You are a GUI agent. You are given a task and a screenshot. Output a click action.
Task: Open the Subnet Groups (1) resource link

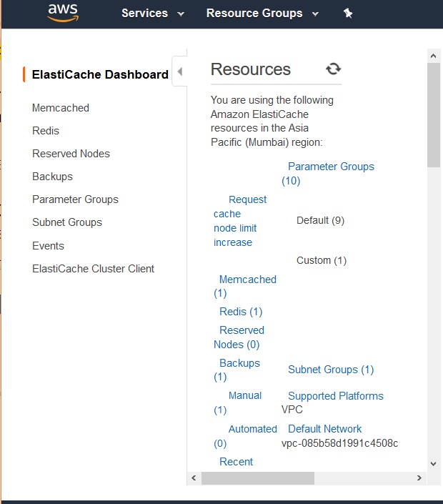331,370
